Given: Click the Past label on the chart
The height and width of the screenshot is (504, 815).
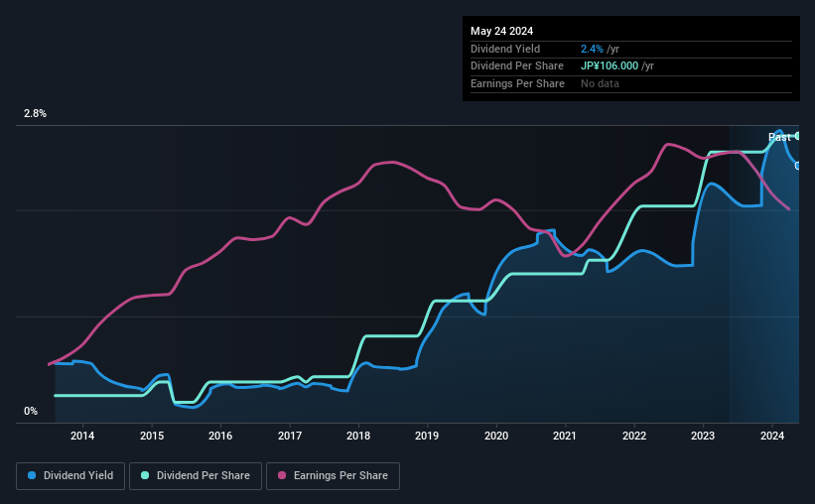Looking at the screenshot, I should [779, 137].
